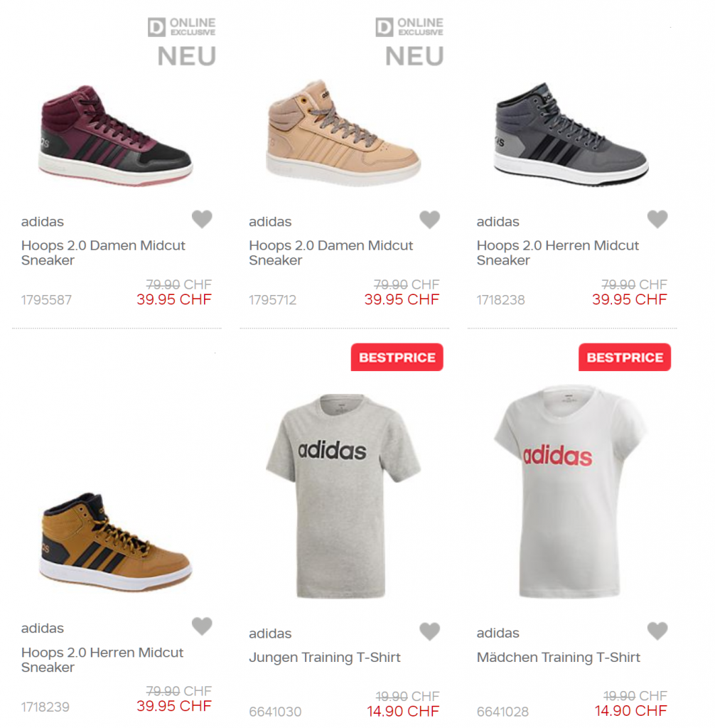Screen dimensions: 715x728
Task: View the grey adidas T-shirt image
Action: (x=343, y=496)
